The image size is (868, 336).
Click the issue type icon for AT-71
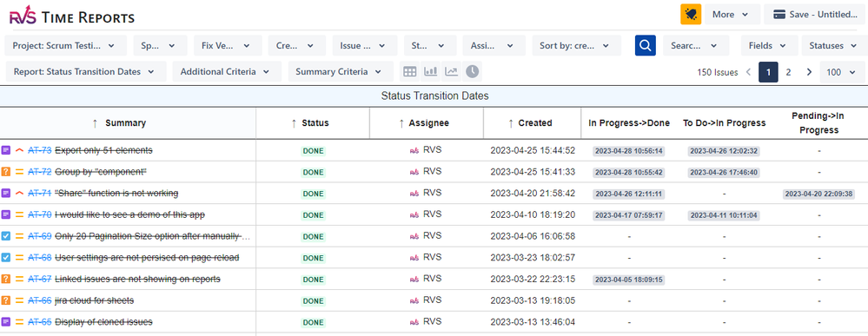[5, 194]
